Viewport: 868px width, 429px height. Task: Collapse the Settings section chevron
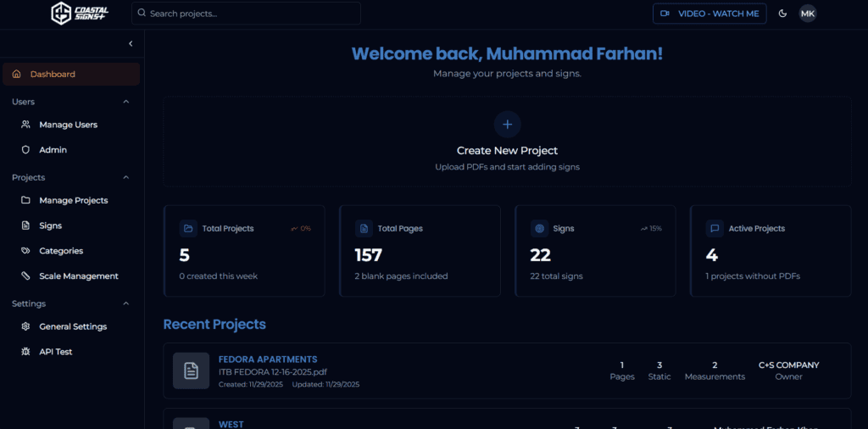click(126, 304)
